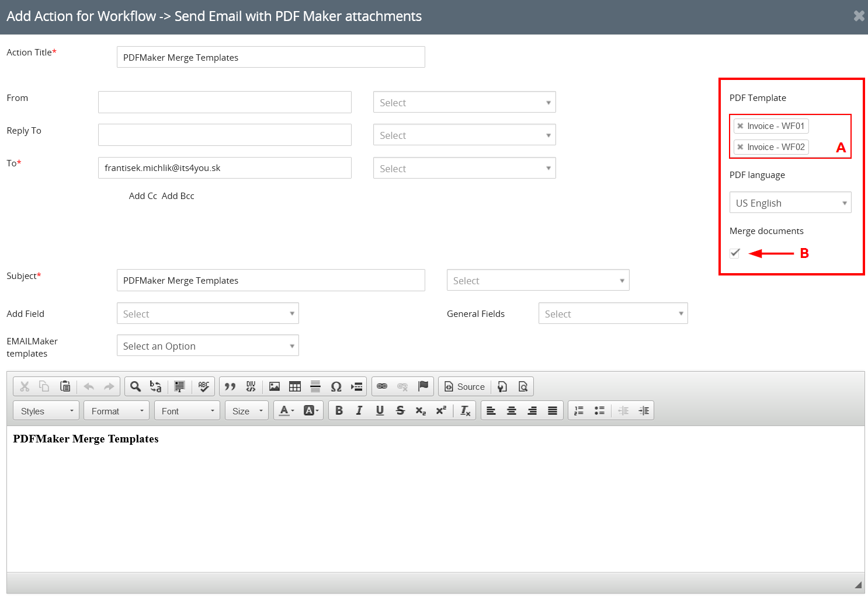Click the Add Cc link

pyautogui.click(x=143, y=196)
